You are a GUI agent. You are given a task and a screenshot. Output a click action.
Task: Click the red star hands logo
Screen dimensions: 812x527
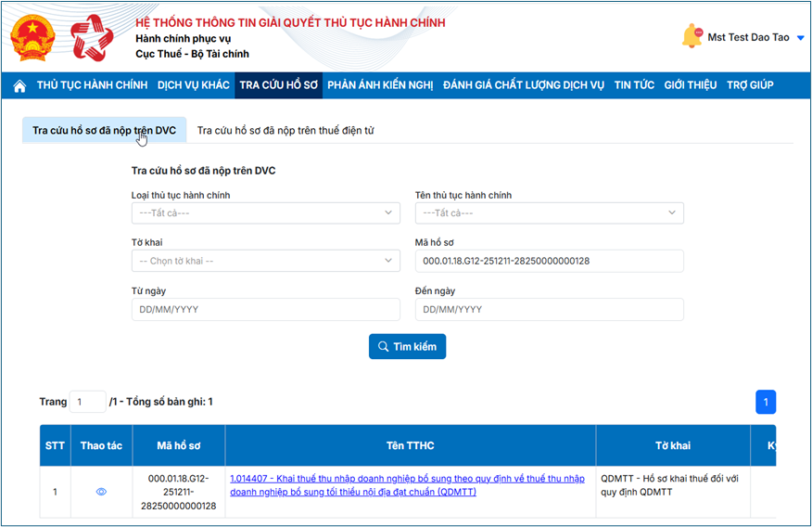click(x=92, y=38)
